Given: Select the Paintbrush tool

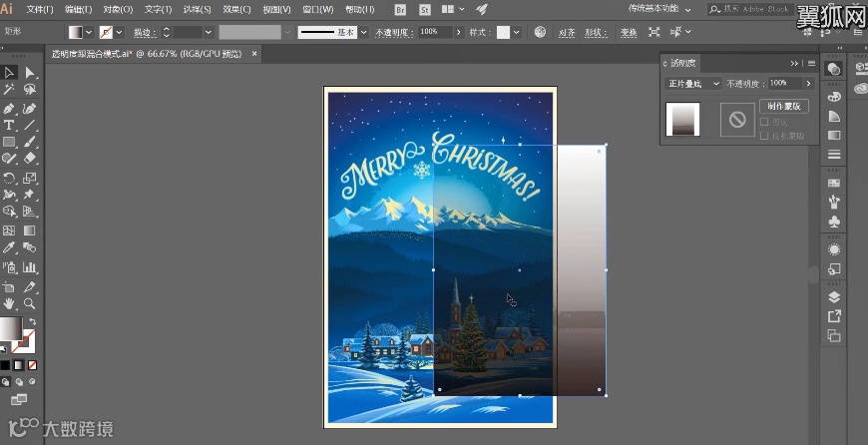Looking at the screenshot, I should pos(30,142).
